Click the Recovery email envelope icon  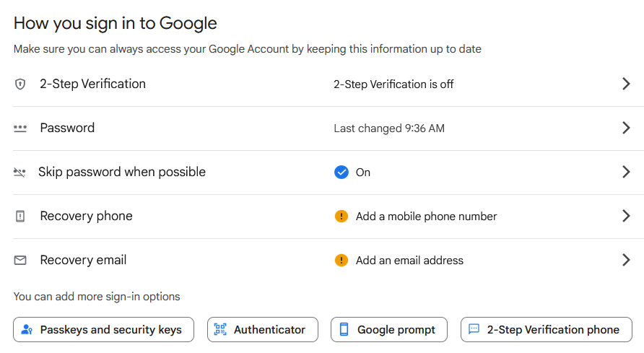(x=20, y=260)
